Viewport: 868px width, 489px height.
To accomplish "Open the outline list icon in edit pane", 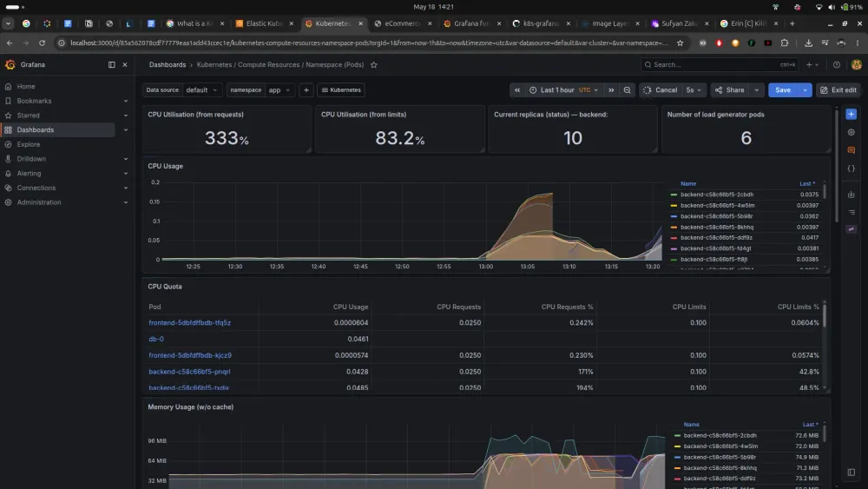I will tap(852, 212).
